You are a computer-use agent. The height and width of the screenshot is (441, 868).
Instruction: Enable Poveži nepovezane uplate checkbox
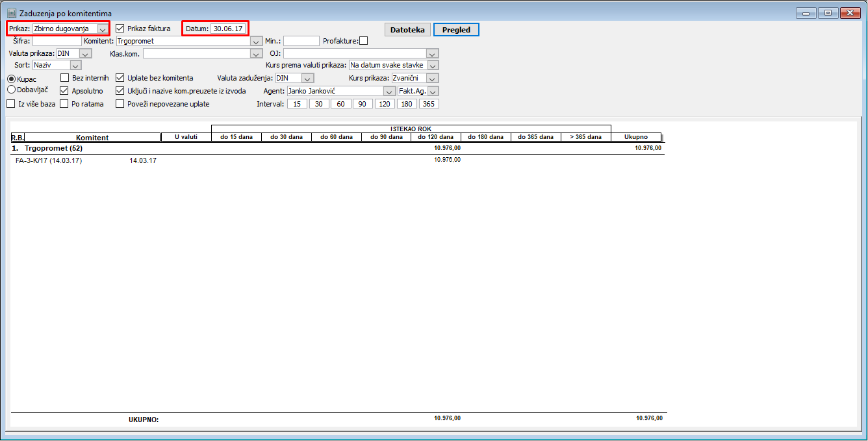(120, 104)
